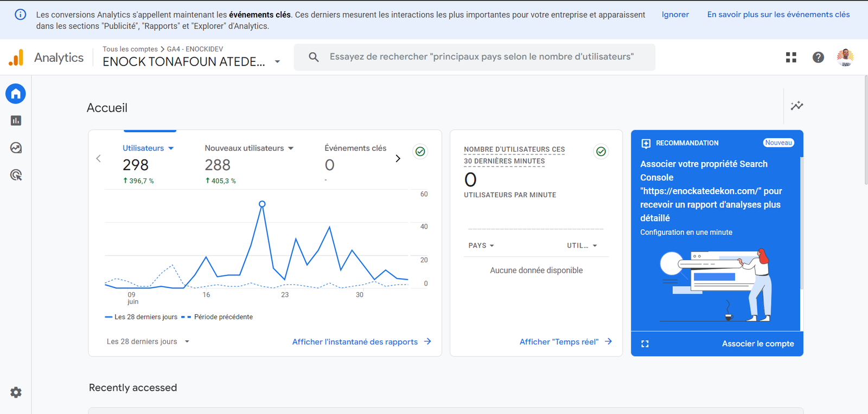This screenshot has height=414, width=868.
Task: Click the recommendation plus icon
Action: coord(646,144)
